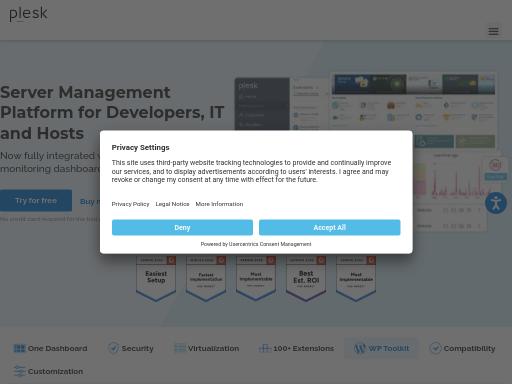Click the Plesk logo

tap(28, 14)
